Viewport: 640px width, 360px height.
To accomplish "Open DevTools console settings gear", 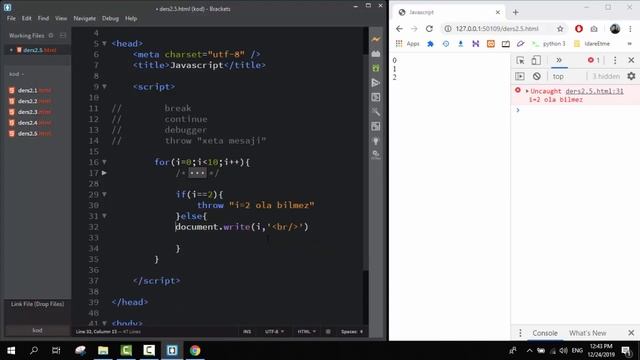I will (631, 76).
